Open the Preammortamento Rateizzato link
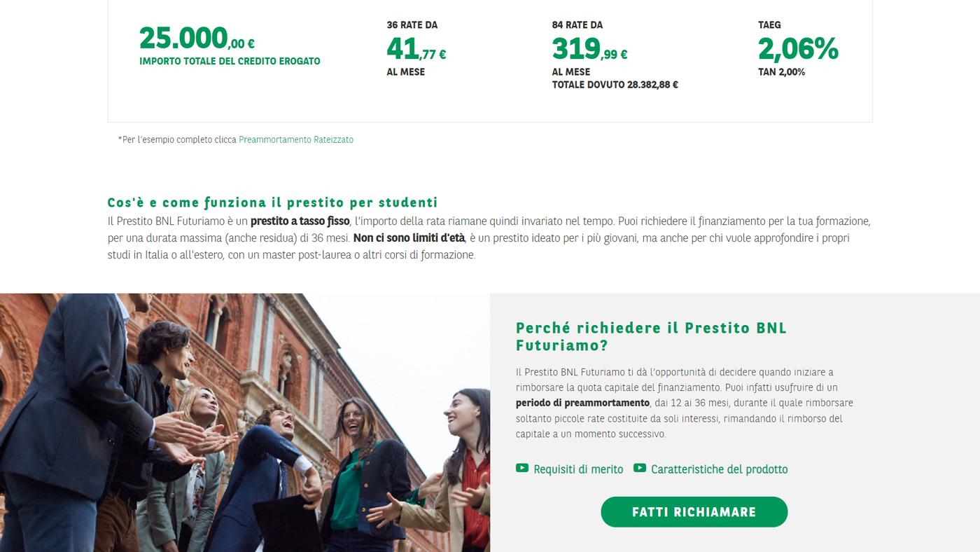The image size is (980, 552). pyautogui.click(x=296, y=140)
